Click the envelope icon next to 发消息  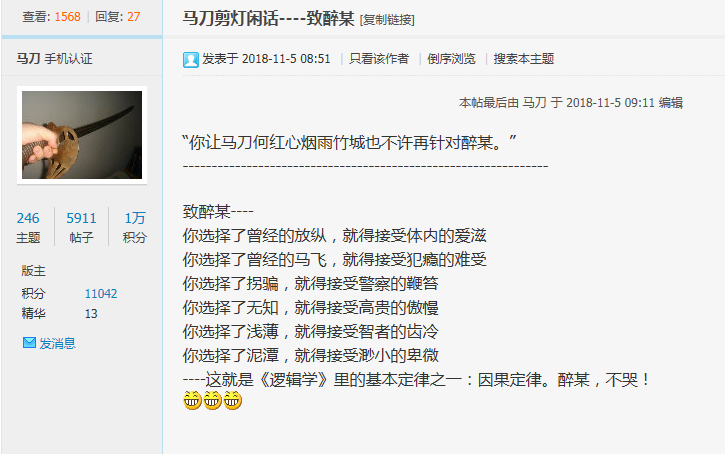(29, 343)
